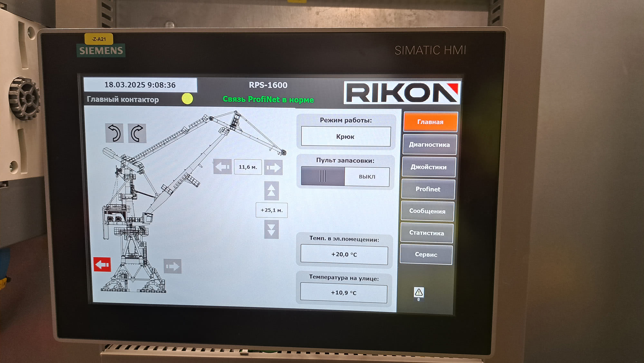Go to the Диагностика screen
Viewport: 644px width, 363px height.
click(x=429, y=144)
